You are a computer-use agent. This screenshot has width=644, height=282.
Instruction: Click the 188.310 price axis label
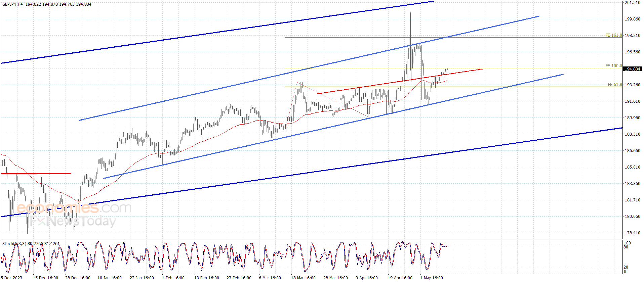pos(632,134)
